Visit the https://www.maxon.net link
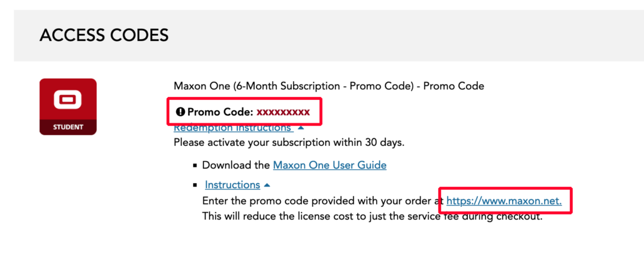The width and height of the screenshot is (644, 256). pyautogui.click(x=504, y=201)
